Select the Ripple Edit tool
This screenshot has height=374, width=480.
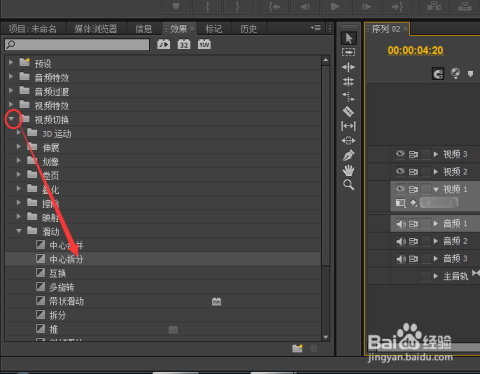[x=349, y=67]
